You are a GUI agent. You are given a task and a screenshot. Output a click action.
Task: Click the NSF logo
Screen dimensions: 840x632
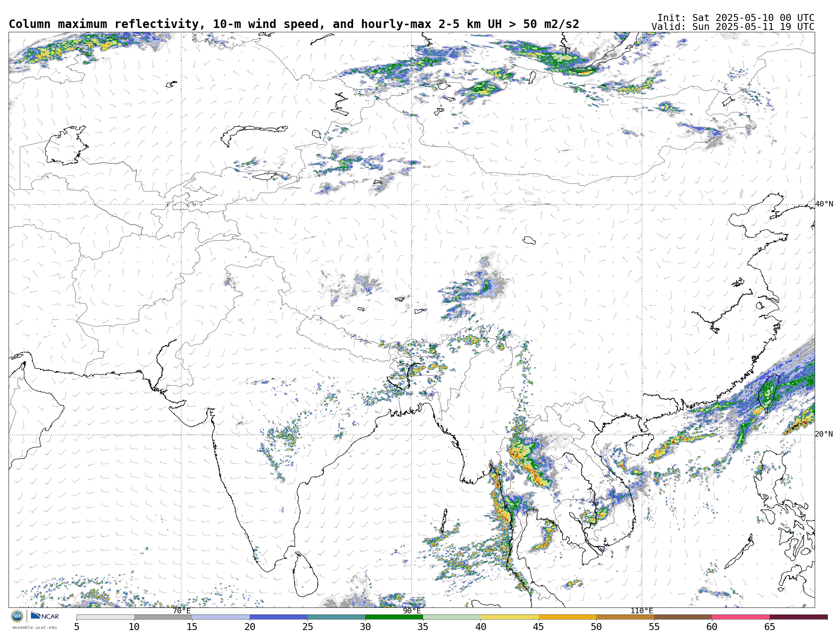pos(17,616)
